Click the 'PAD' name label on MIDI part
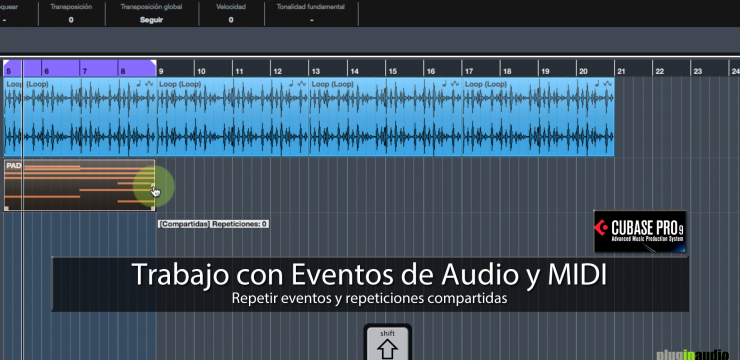Viewport: 740px width, 360px height. (14, 166)
